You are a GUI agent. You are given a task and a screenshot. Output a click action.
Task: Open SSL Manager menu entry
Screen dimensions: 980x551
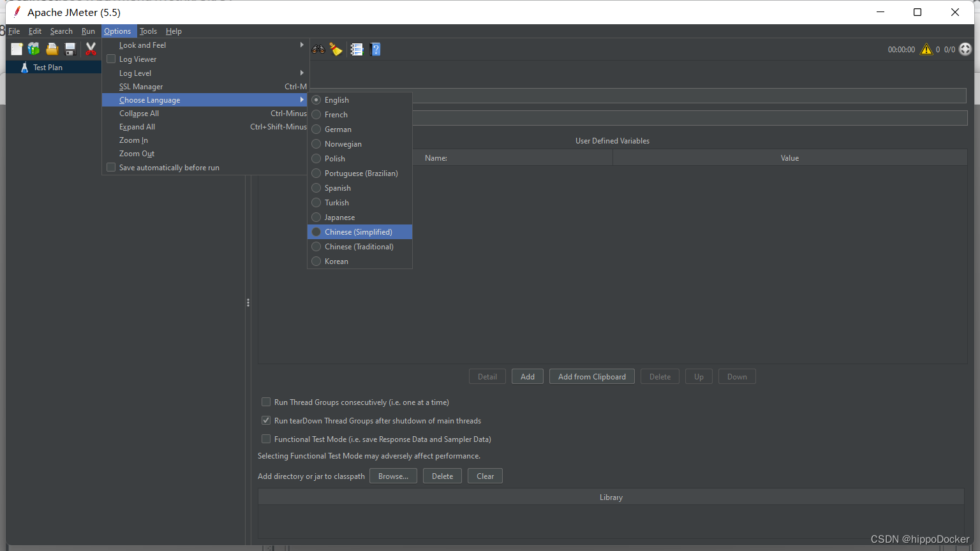pyautogui.click(x=205, y=87)
